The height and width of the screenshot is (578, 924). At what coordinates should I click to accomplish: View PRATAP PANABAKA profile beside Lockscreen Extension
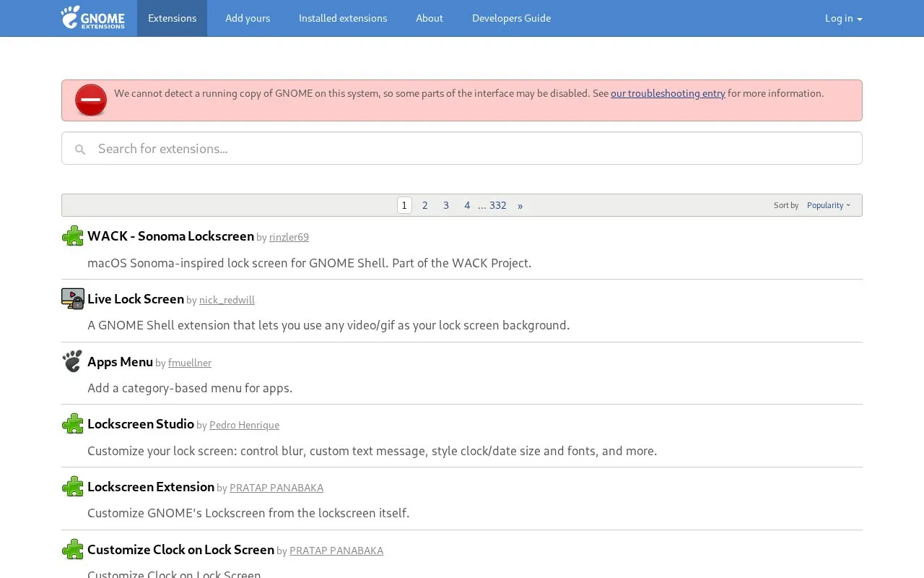(x=276, y=488)
